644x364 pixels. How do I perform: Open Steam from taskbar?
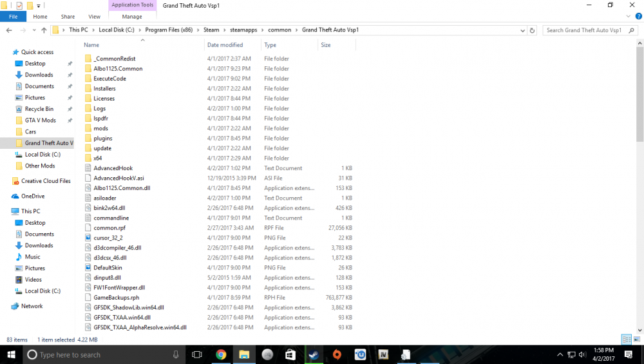coord(314,354)
